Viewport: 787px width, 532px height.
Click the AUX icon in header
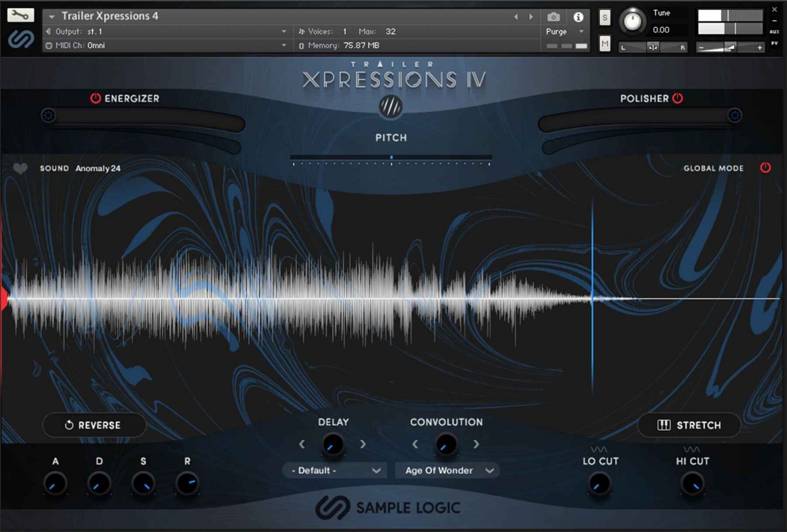point(774,32)
